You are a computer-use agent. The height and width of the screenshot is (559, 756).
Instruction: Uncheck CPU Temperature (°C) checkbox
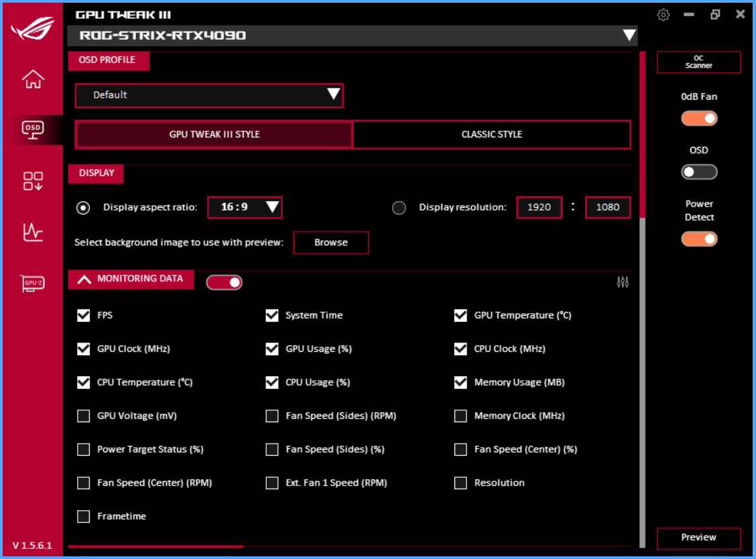coord(83,383)
